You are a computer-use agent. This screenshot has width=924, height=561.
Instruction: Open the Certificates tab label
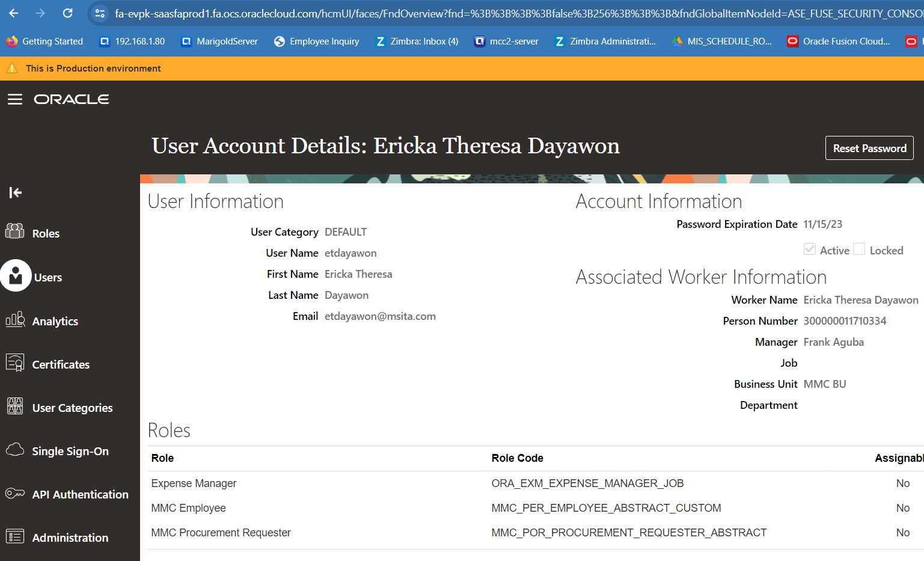pos(61,364)
